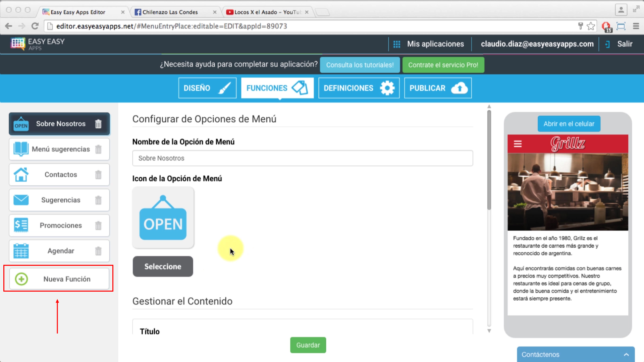
Task: Open Mis aplicaciones grid icon
Action: [396, 44]
